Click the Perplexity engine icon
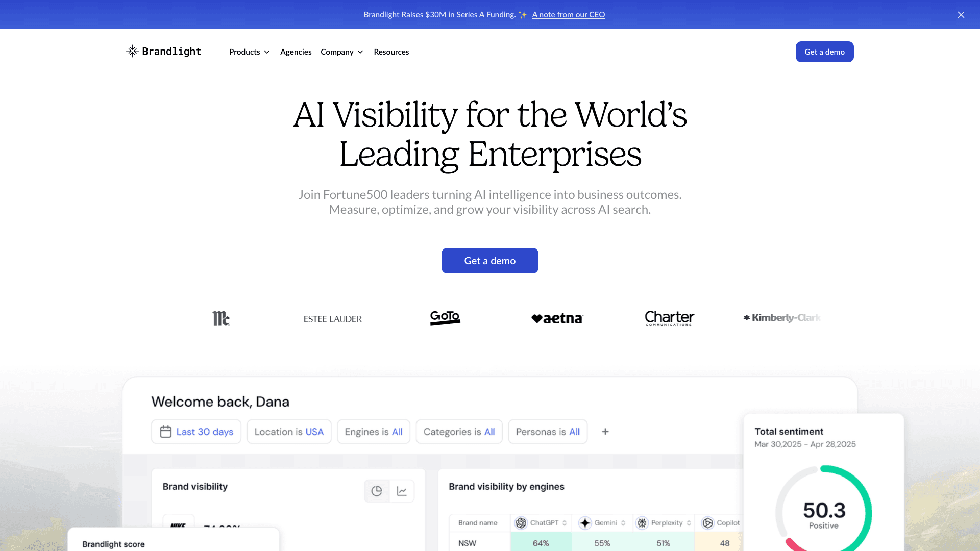Screen dimensions: 980x551 coord(642,523)
